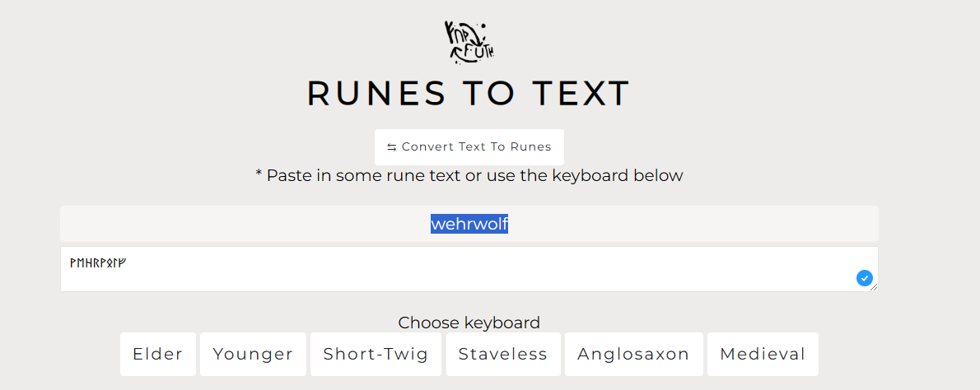Click the rune characters in the textarea

pyautogui.click(x=98, y=263)
